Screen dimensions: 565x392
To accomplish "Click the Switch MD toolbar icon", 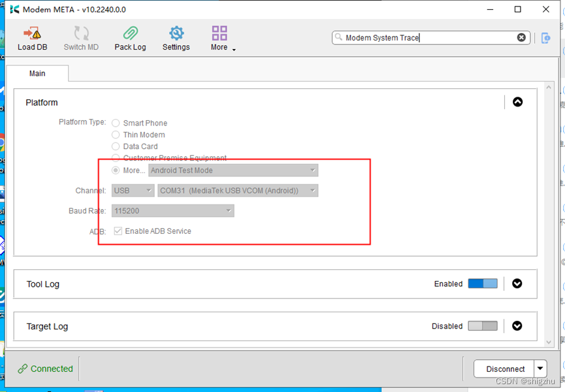I will point(81,38).
